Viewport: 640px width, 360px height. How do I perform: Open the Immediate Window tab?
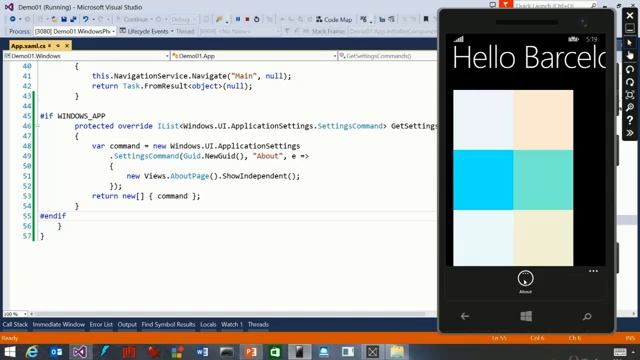tap(59, 324)
